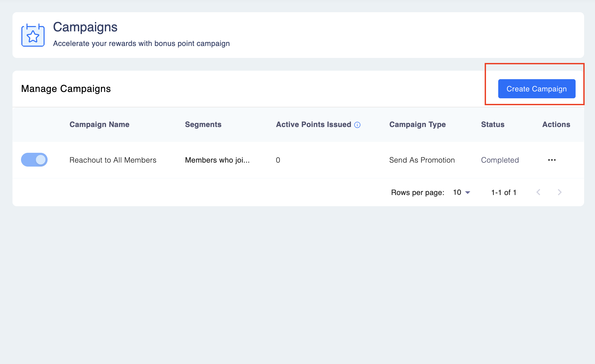Click the Campaign Name column header
This screenshot has width=595, height=364.
click(99, 124)
